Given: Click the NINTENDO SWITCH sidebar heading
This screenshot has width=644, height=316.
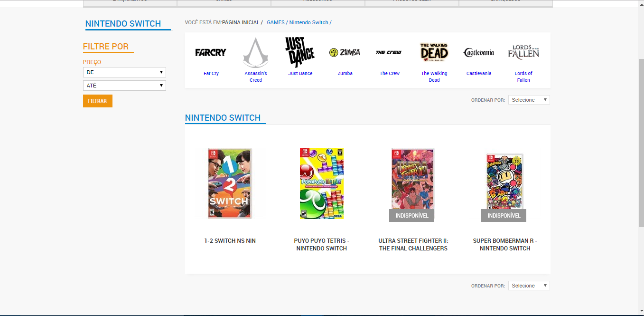Looking at the screenshot, I should (123, 24).
